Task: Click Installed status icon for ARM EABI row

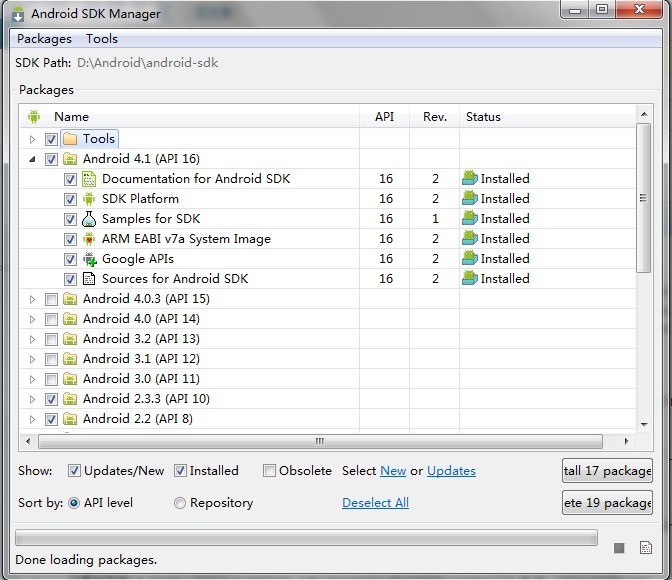Action: pos(470,238)
